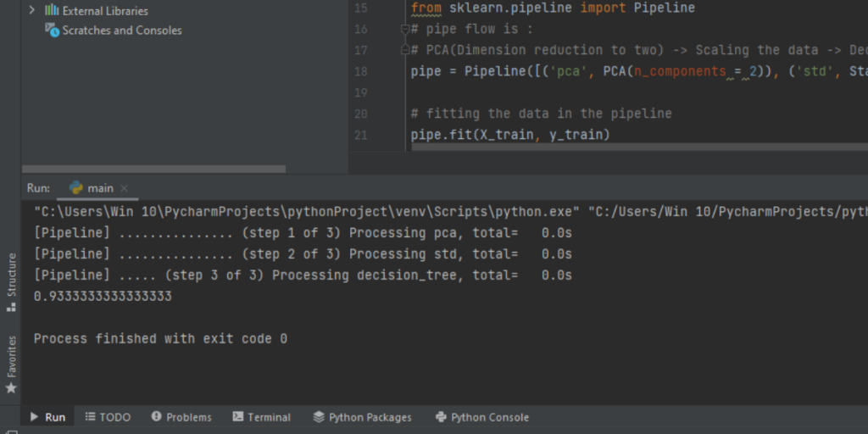This screenshot has width=868, height=434.
Task: Open the TODO tool window
Action: pos(108,417)
